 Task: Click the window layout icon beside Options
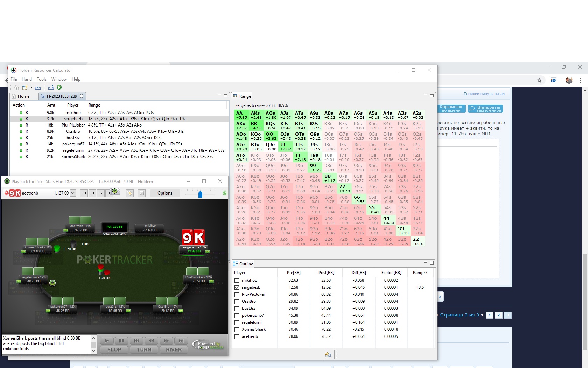tap(141, 193)
